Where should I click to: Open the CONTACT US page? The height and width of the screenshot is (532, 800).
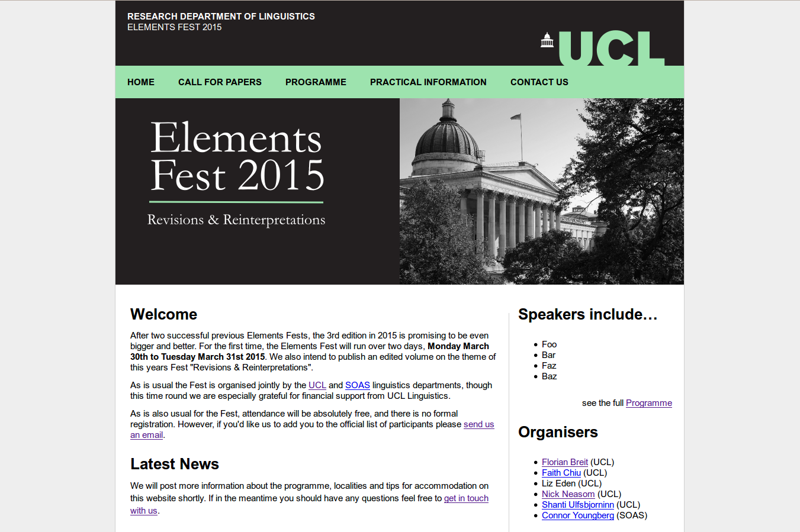click(x=539, y=82)
